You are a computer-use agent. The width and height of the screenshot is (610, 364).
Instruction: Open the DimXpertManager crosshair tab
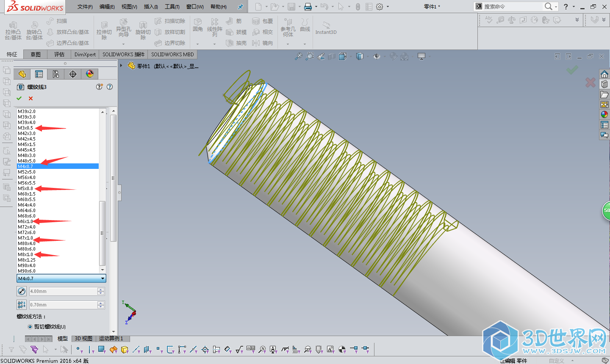pyautogui.click(x=73, y=74)
